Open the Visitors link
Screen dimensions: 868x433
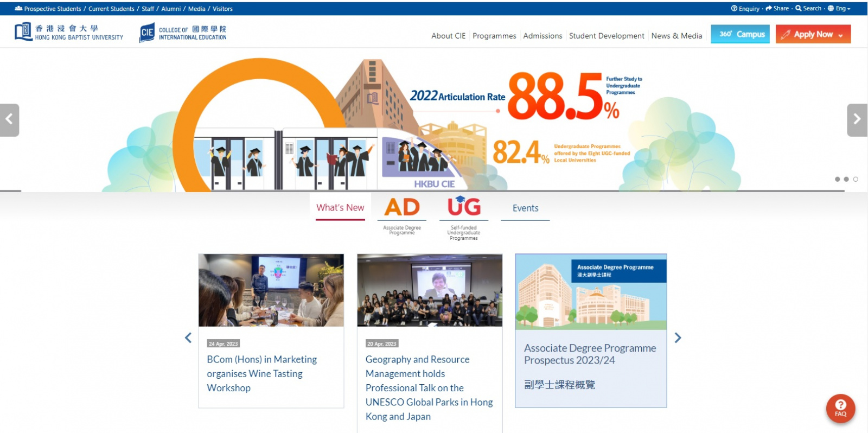coord(222,9)
